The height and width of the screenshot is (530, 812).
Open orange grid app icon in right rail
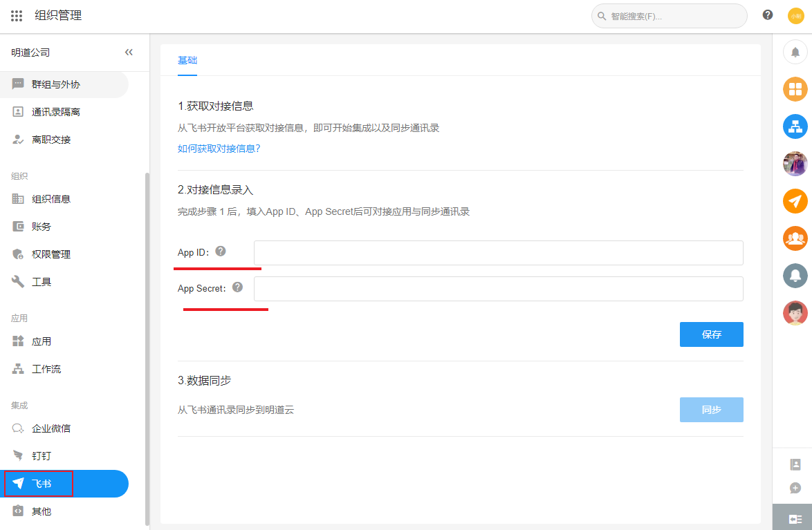[x=795, y=89]
